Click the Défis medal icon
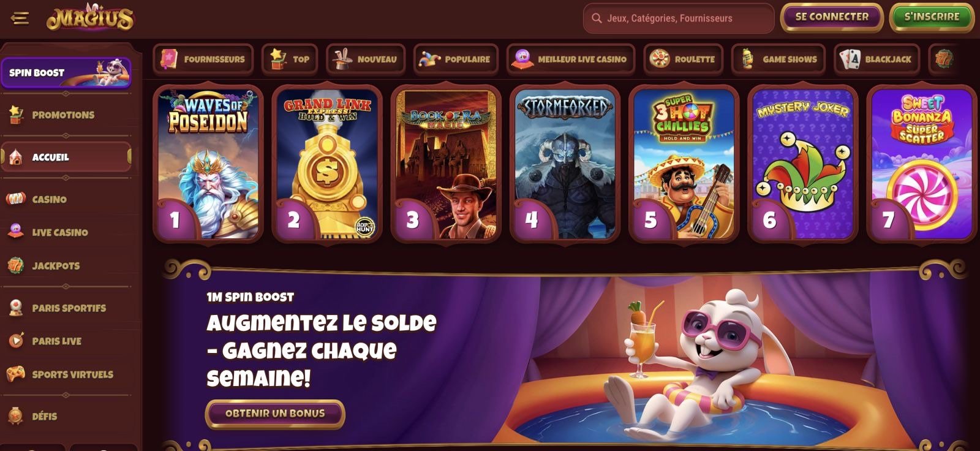Viewport: 980px width, 451px height. click(x=15, y=416)
